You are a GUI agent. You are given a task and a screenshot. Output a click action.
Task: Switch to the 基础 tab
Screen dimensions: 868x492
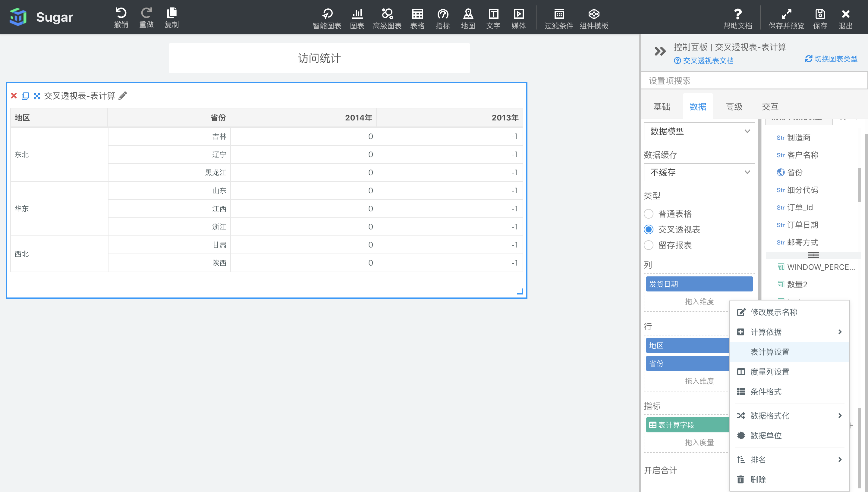(662, 107)
